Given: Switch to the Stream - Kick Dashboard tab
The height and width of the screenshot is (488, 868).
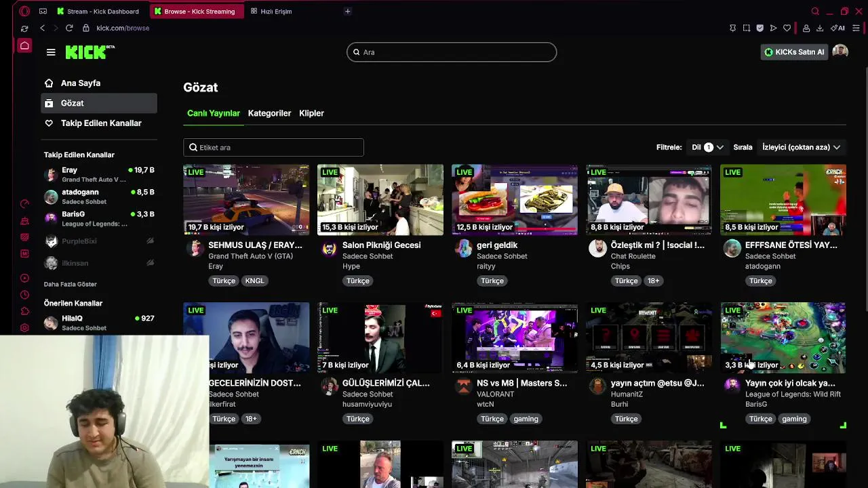Looking at the screenshot, I should coord(98,11).
